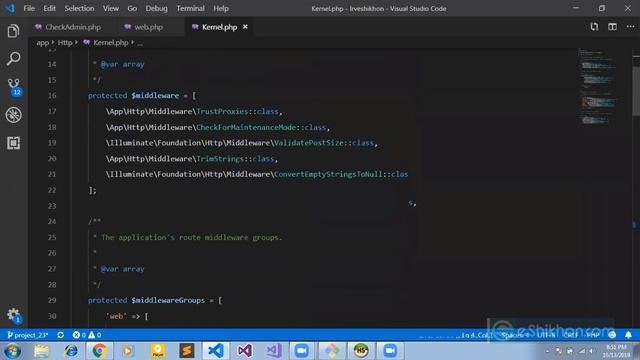
Task: Open Sublime Text from the taskbar
Action: [x=187, y=351]
